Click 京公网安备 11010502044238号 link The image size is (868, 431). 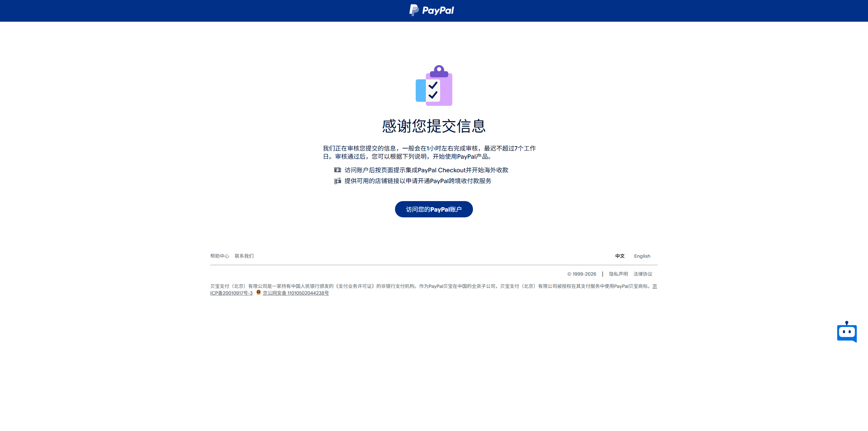[295, 293]
